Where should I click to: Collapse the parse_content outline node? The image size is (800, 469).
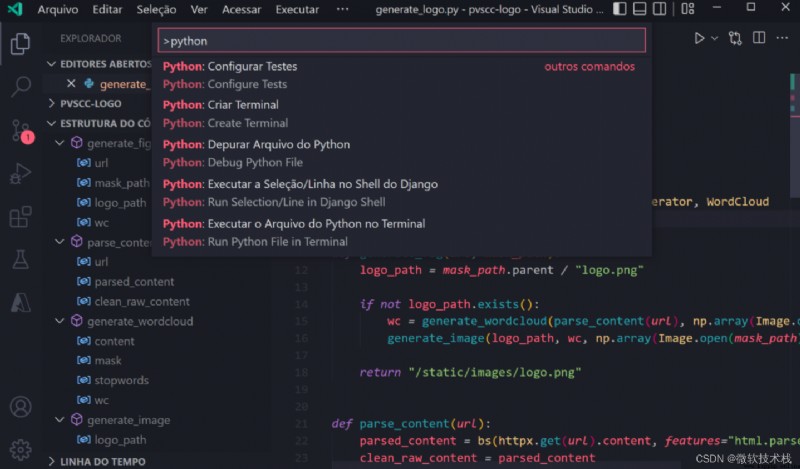click(x=60, y=241)
